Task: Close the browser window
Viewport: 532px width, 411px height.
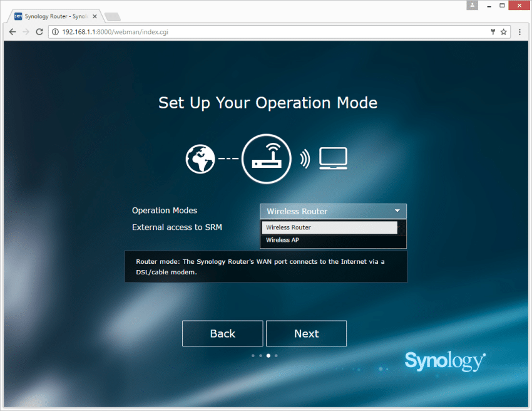Action: coord(519,6)
